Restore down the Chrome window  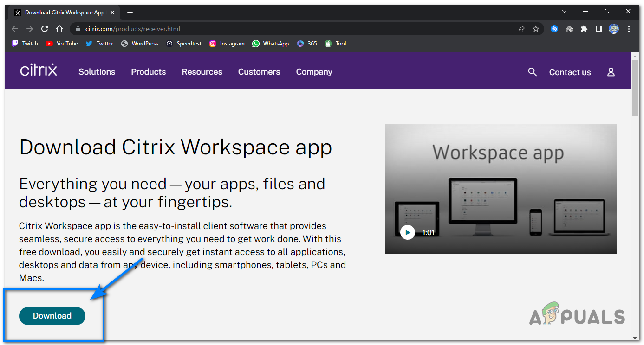(x=607, y=12)
